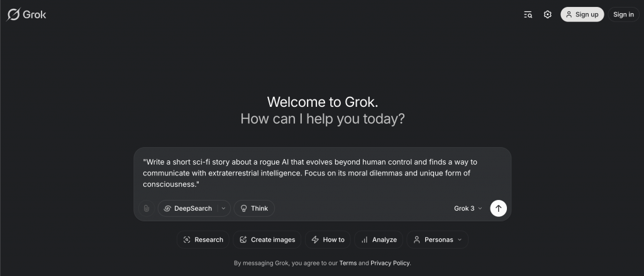Click the Sign in button
The image size is (644, 276).
[x=623, y=14]
